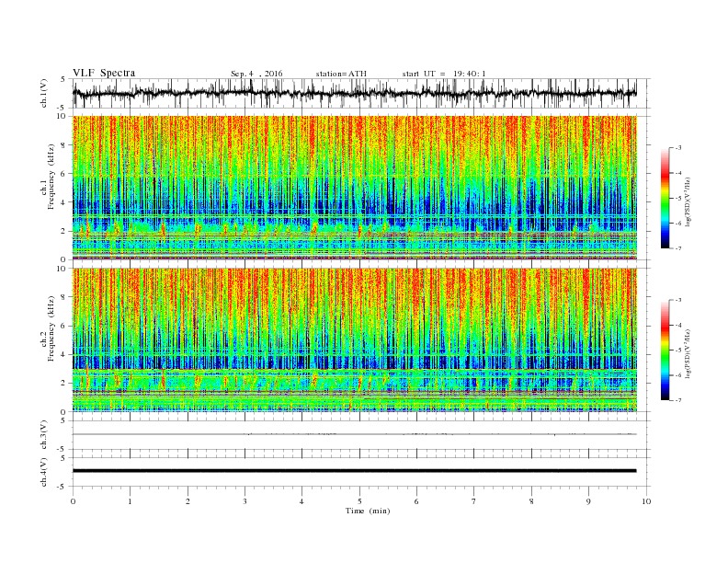Click the "ch.3(V)" axis label

[44, 435]
